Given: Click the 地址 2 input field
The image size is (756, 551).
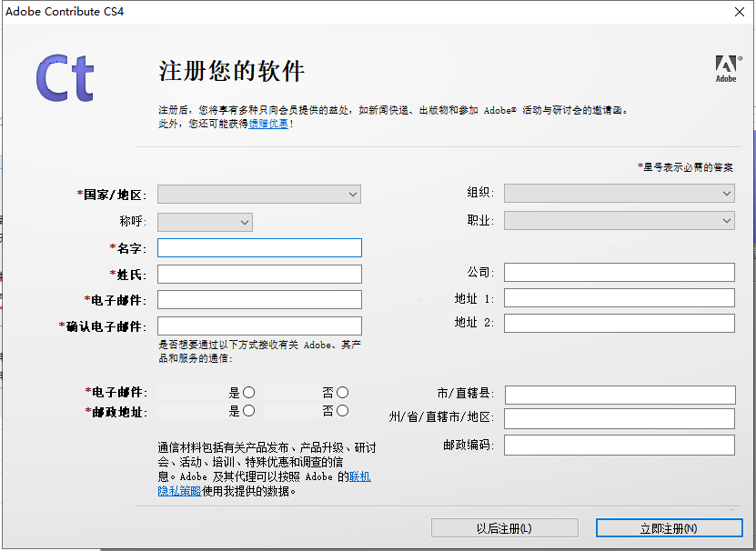Looking at the screenshot, I should tap(619, 324).
